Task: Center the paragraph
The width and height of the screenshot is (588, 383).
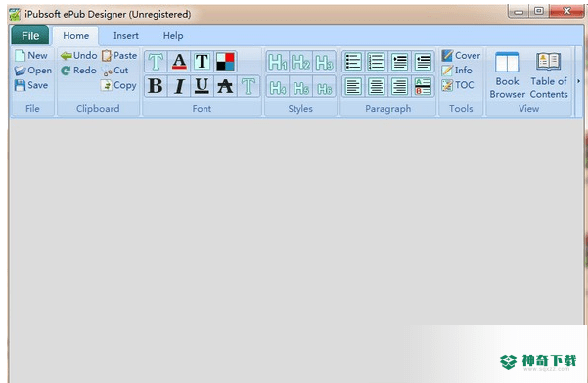Action: coord(376,87)
